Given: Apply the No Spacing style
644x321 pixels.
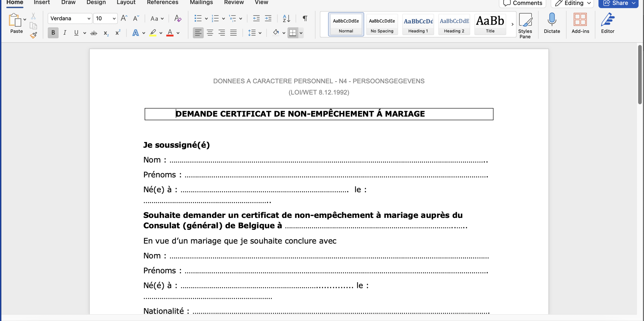Looking at the screenshot, I should 382,24.
